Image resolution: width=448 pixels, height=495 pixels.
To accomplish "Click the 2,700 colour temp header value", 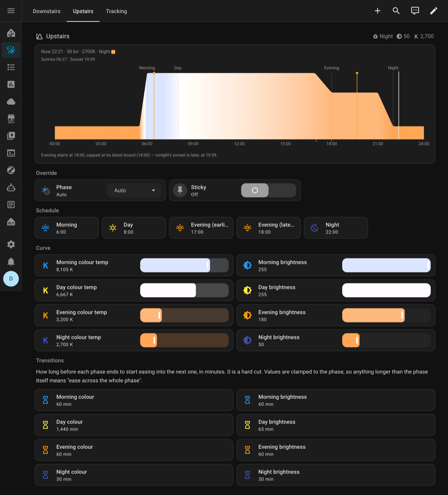I will [424, 36].
